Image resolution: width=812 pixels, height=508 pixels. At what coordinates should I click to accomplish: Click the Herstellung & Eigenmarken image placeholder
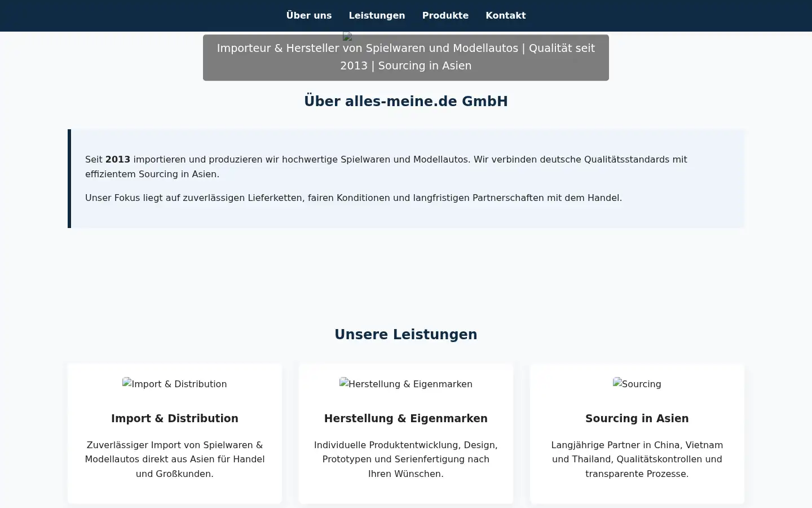pyautogui.click(x=406, y=384)
